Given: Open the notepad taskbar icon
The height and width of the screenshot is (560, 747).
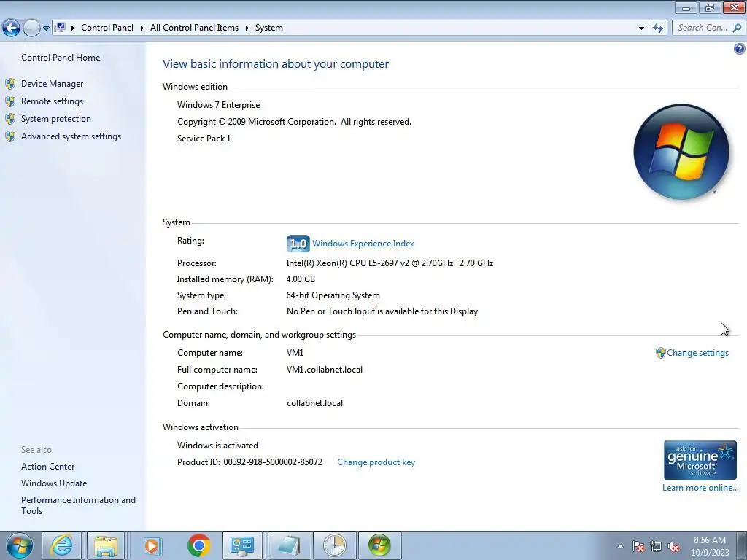Looking at the screenshot, I should point(289,545).
